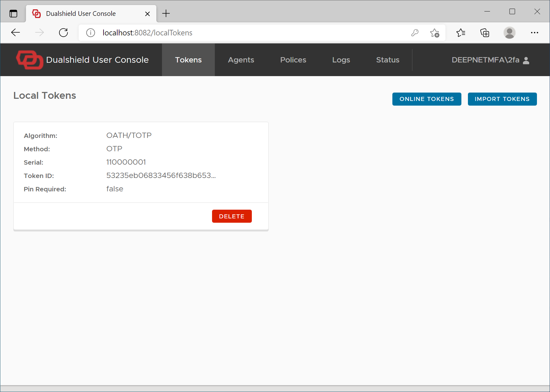Open browser Settings and more menu
The image size is (550, 392).
(534, 33)
